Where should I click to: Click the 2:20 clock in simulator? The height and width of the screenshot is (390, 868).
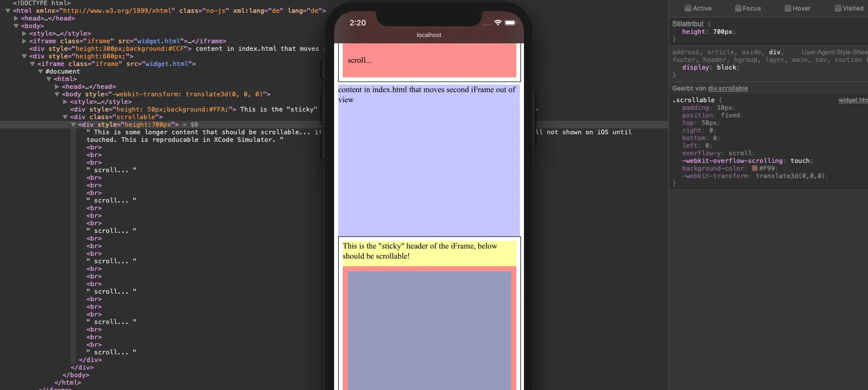pyautogui.click(x=357, y=23)
